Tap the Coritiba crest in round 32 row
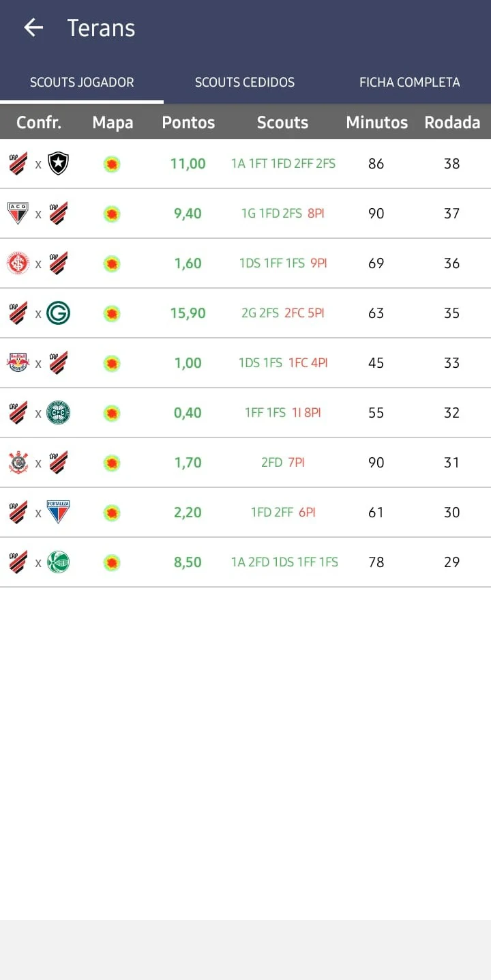The height and width of the screenshot is (980, 491). tap(59, 413)
